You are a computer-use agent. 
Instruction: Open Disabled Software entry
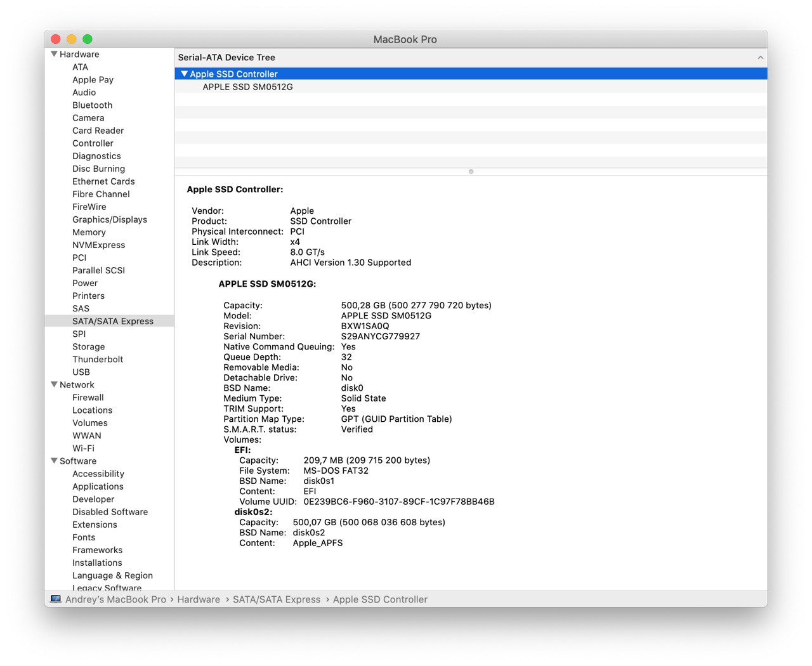coord(110,512)
